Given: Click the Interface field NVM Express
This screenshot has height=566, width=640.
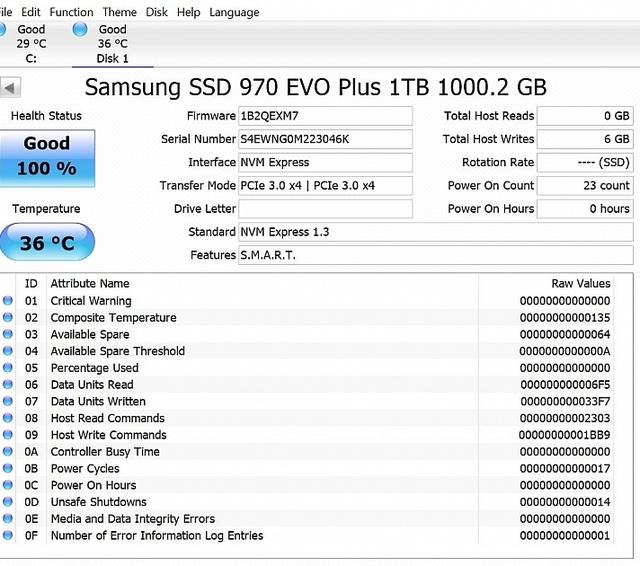Looking at the screenshot, I should 325,162.
